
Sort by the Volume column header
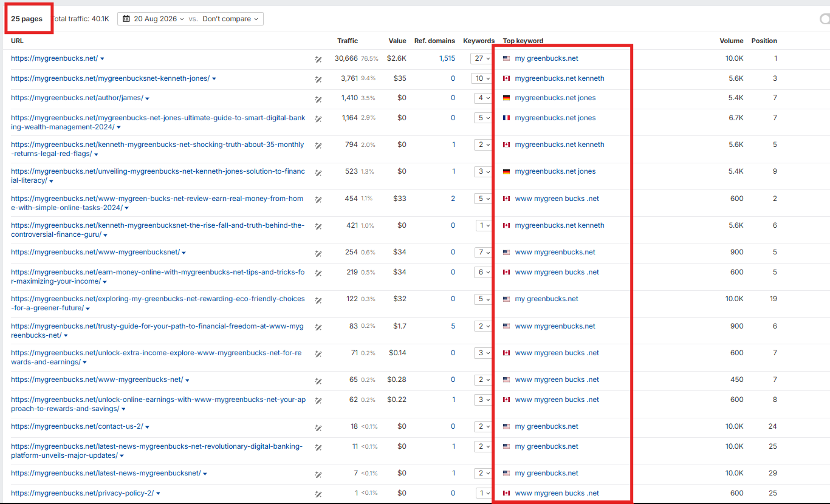coord(732,41)
